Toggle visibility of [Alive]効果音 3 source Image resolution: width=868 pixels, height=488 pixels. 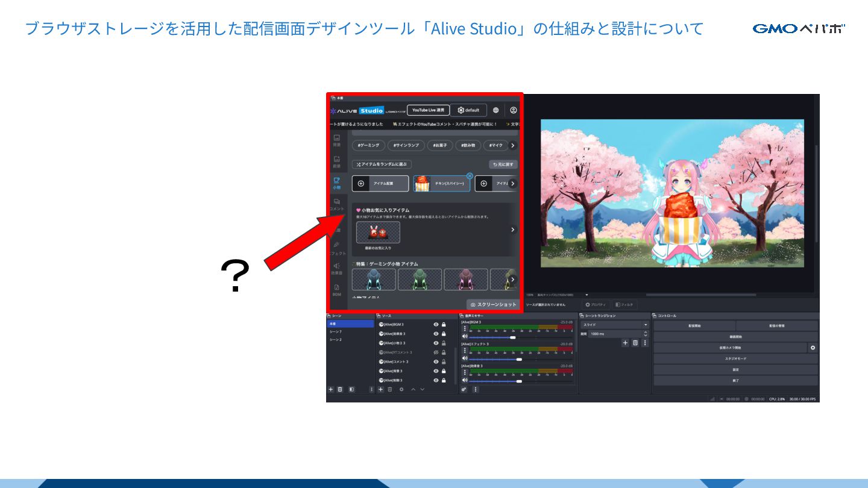pos(436,334)
